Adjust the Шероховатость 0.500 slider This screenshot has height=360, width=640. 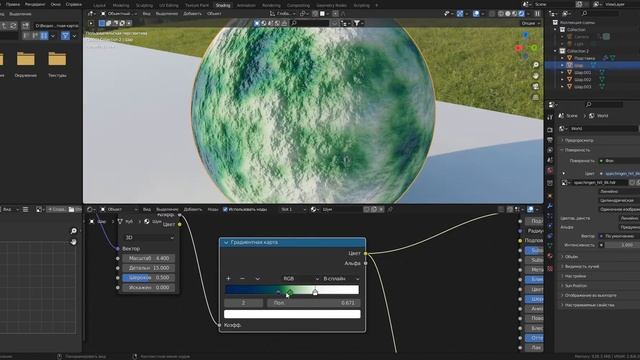click(149, 278)
